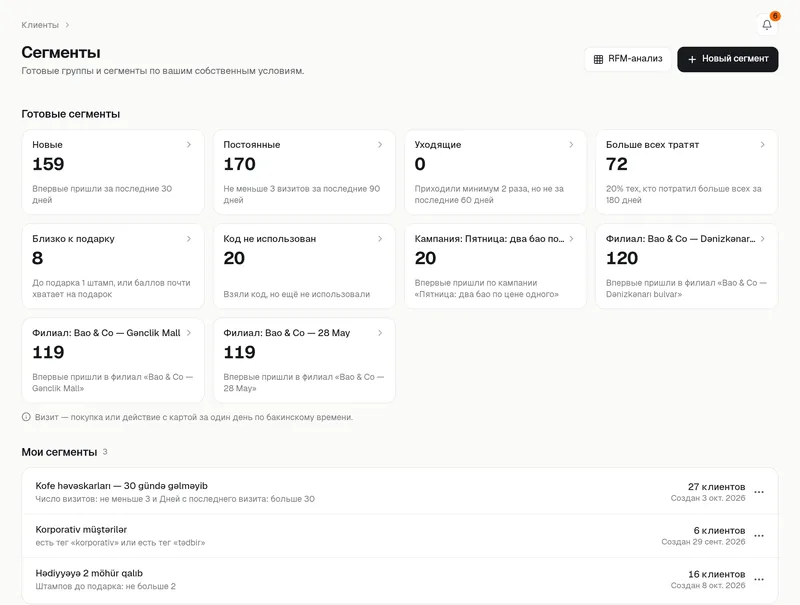Click Создан 8 окт. 2026 date
Image resolution: width=800 pixels, height=605 pixels.
click(708, 586)
